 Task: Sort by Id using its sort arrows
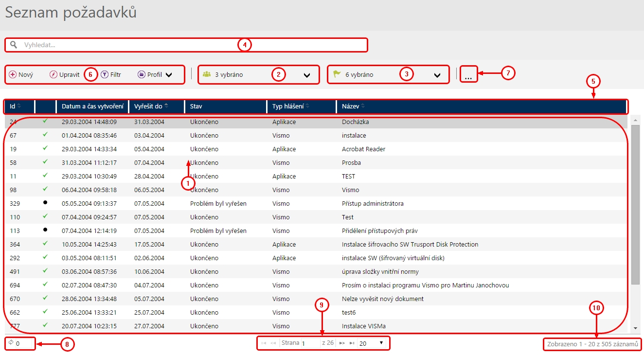tap(19, 106)
